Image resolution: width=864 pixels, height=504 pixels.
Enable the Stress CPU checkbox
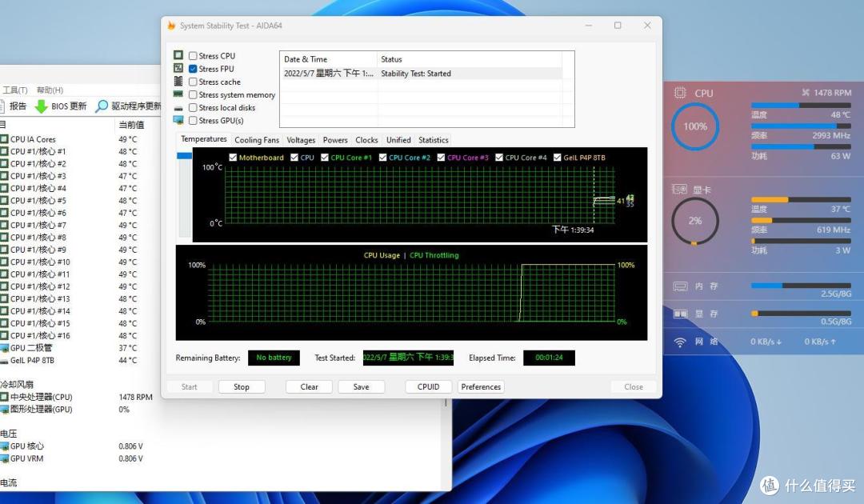pos(193,56)
